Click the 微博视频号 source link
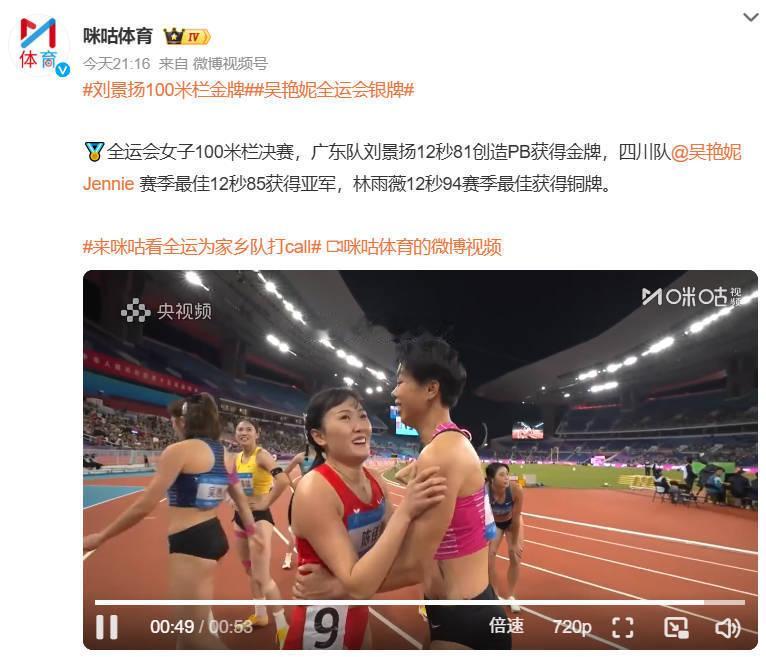 [230, 64]
